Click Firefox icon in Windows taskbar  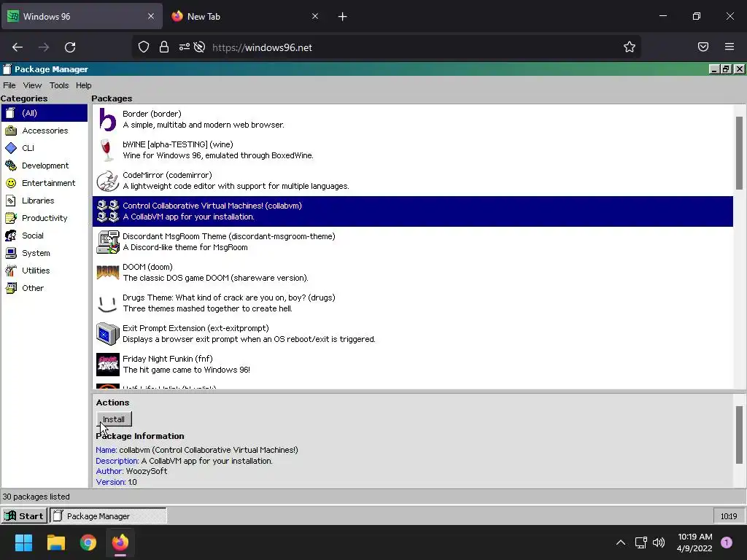tap(120, 542)
